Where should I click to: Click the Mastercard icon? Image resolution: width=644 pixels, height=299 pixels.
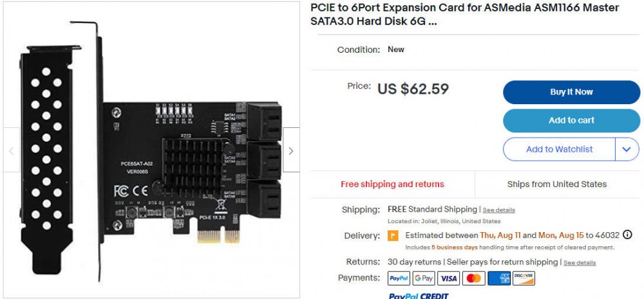click(473, 278)
